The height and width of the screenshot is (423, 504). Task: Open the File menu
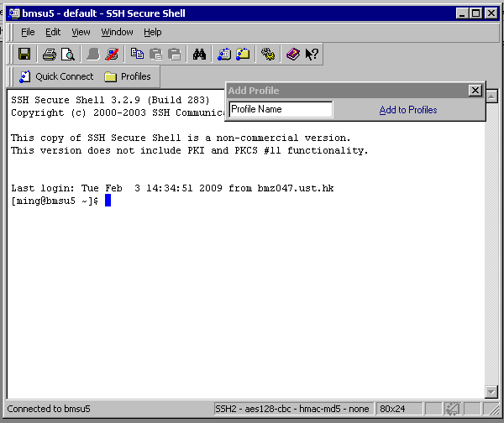click(28, 32)
